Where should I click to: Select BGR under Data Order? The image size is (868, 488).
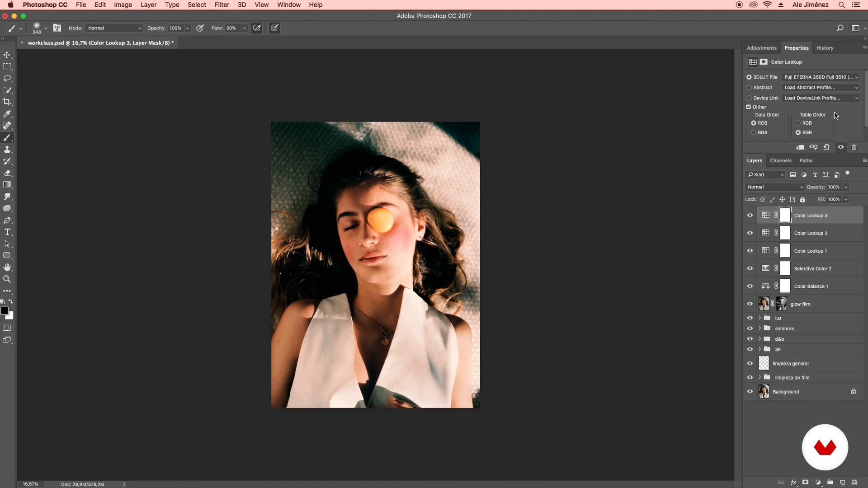click(754, 132)
